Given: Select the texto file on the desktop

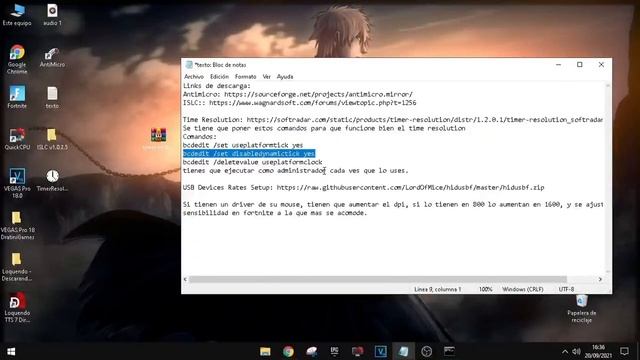Looking at the screenshot, I should (52, 97).
